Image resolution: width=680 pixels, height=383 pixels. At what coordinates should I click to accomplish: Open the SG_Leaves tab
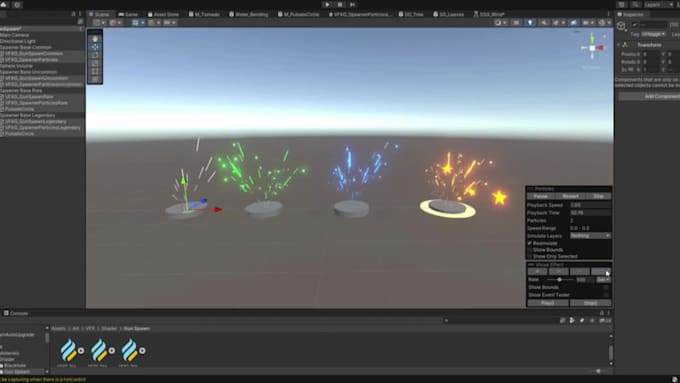click(448, 14)
